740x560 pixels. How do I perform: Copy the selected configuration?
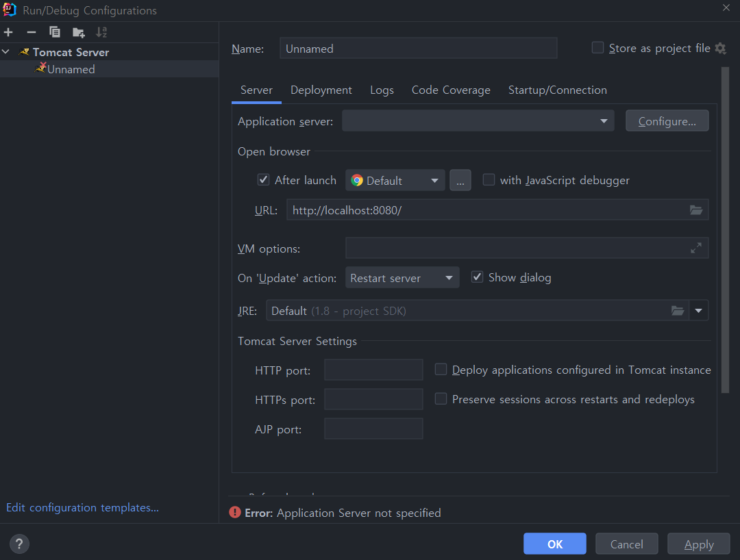point(55,32)
